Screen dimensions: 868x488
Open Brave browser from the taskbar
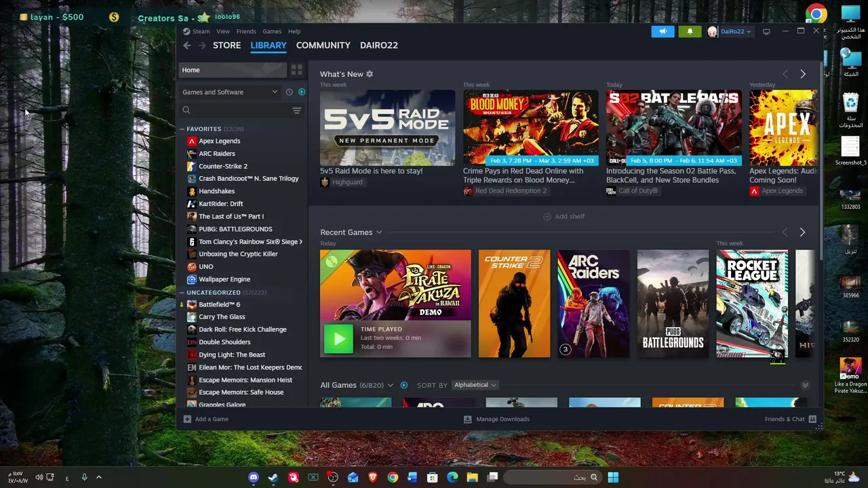click(x=372, y=477)
